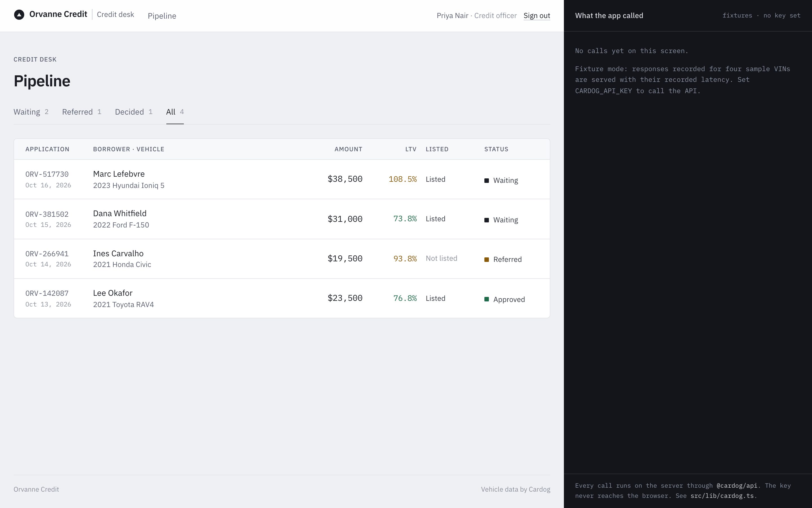Click the 93.8% LTV value
812x508 pixels.
405,258
